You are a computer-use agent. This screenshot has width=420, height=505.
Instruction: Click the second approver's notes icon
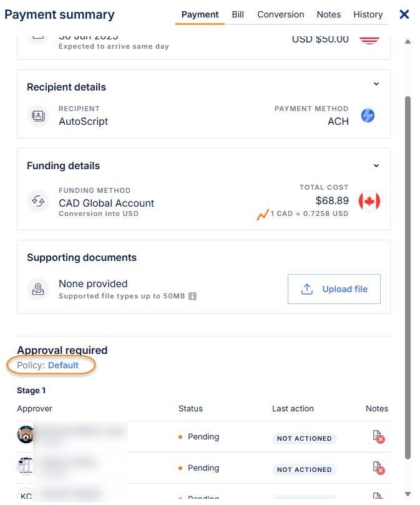point(377,468)
